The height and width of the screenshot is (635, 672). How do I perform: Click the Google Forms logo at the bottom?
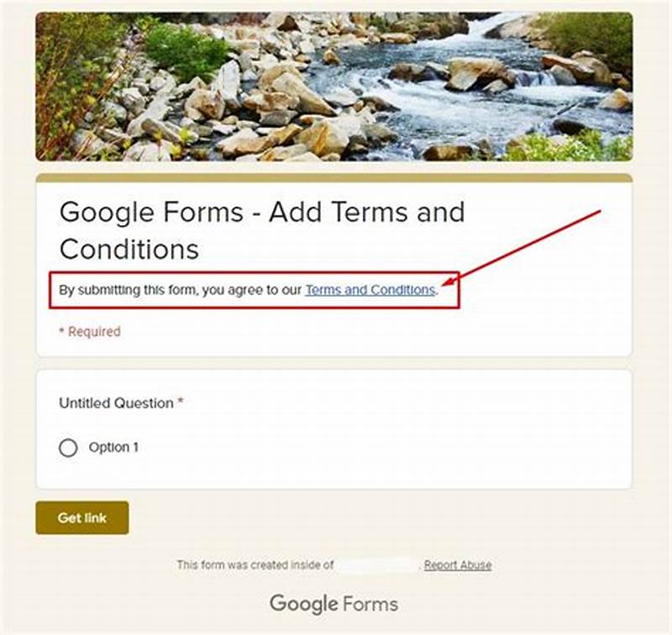click(x=335, y=604)
